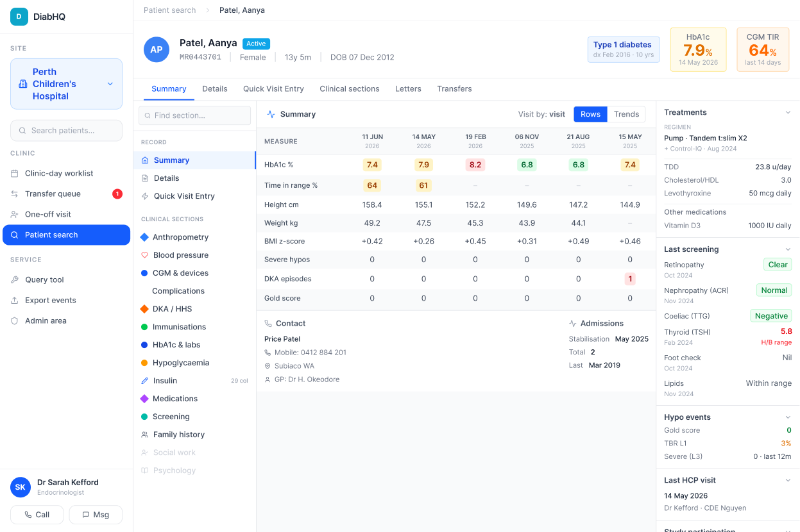Switch the view to Trends
The width and height of the screenshot is (800, 532).
click(x=626, y=114)
